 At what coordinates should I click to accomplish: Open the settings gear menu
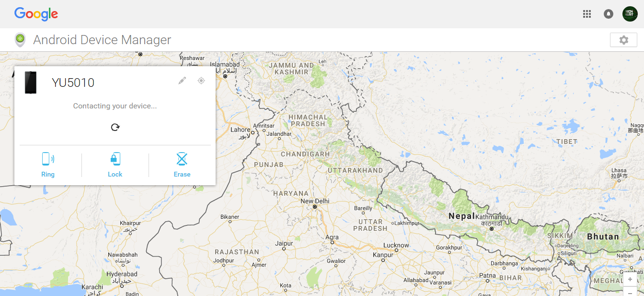point(623,40)
